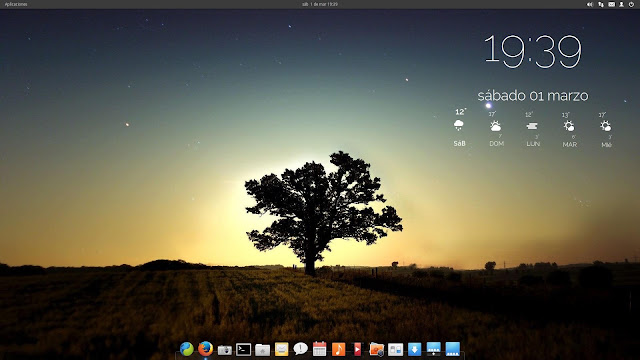Open the Photos folder icon in dock
This screenshot has width=640, height=360.
click(376, 349)
